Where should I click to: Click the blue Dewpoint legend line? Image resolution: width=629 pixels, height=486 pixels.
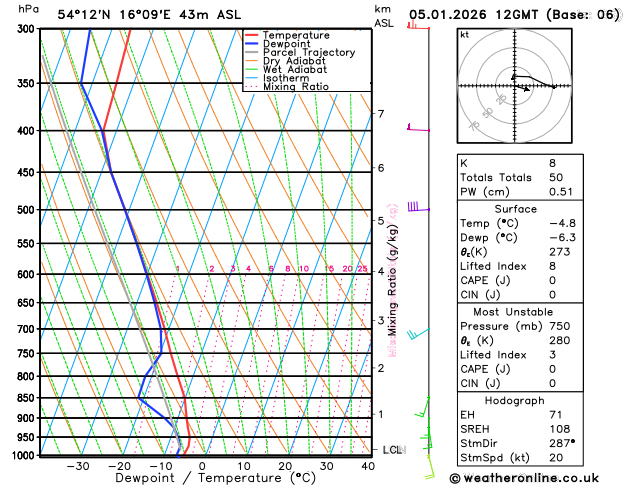pyautogui.click(x=252, y=44)
